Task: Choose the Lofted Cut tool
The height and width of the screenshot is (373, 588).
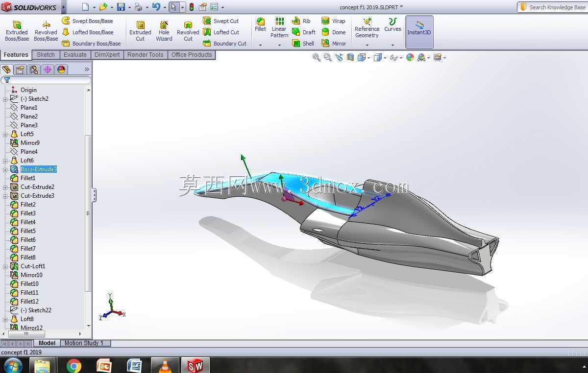Action: click(221, 32)
